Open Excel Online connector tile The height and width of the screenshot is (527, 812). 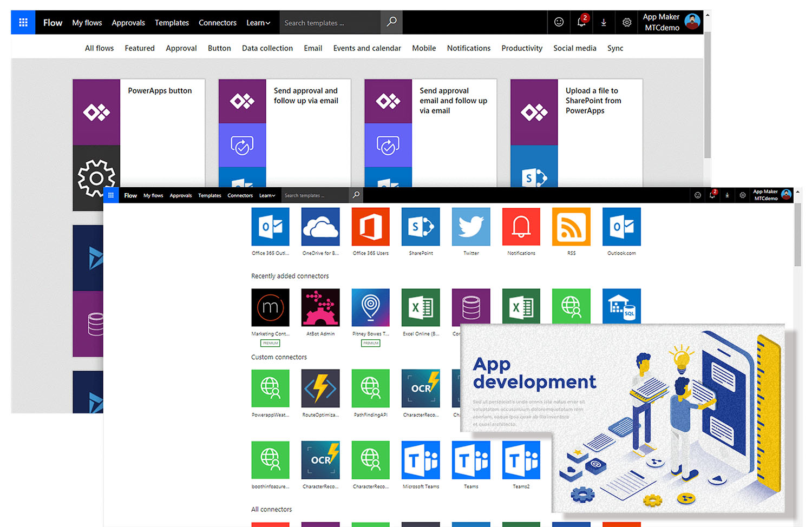tap(421, 307)
